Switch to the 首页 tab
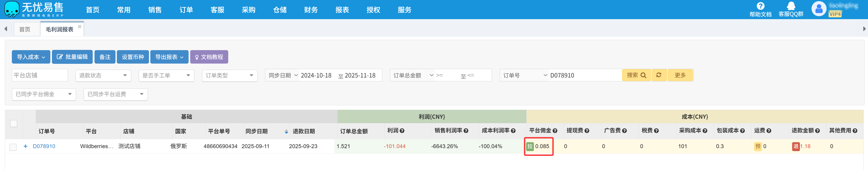This screenshot has height=170, width=868. pos(25,29)
